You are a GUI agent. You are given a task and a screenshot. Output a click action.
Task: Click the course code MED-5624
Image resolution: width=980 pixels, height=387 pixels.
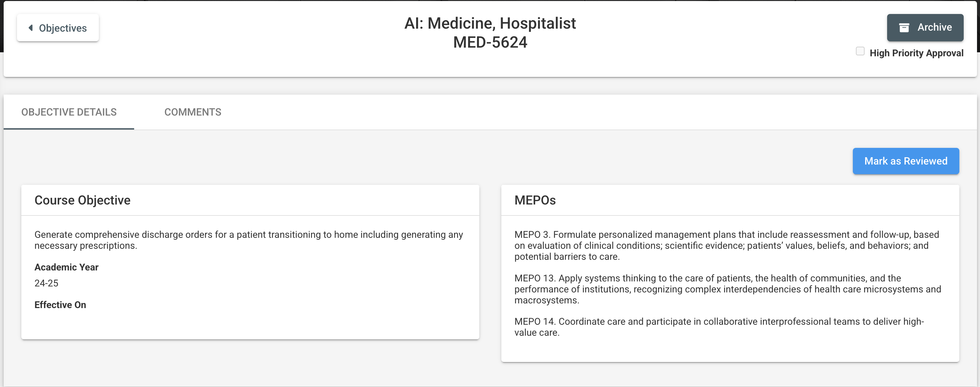[490, 42]
